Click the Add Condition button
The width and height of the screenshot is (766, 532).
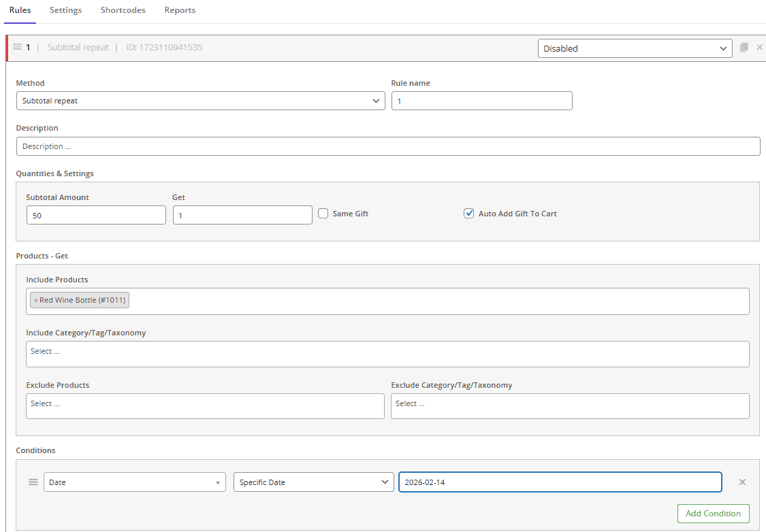(713, 514)
